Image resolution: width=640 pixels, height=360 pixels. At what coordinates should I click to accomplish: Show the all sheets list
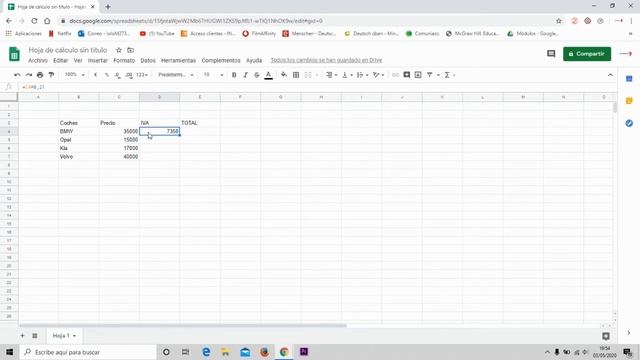click(x=35, y=336)
